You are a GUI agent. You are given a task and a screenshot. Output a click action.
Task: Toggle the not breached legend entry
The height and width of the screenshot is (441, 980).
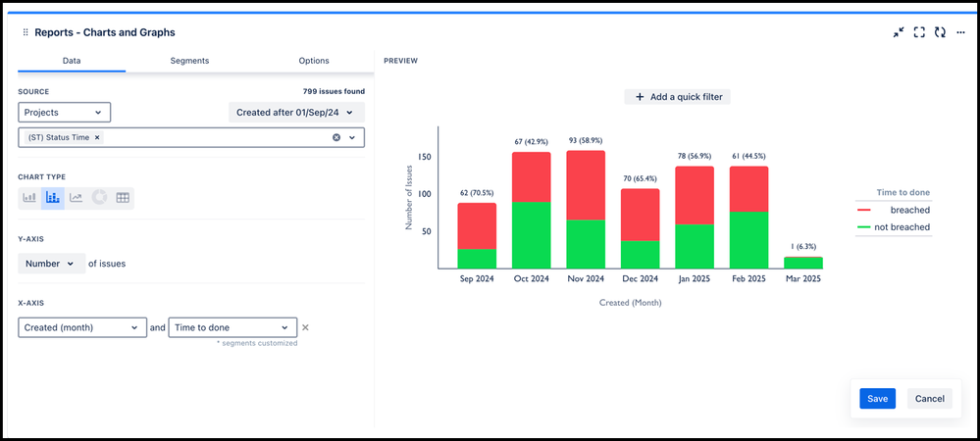pyautogui.click(x=894, y=227)
